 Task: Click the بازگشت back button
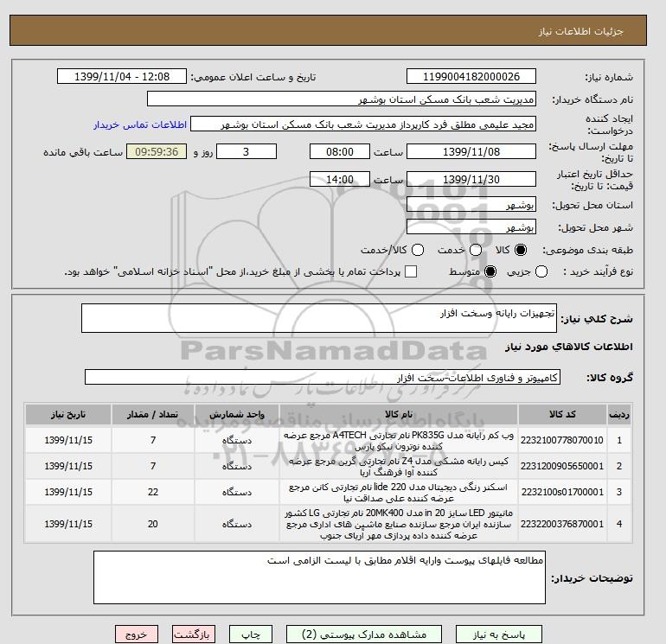click(x=194, y=634)
